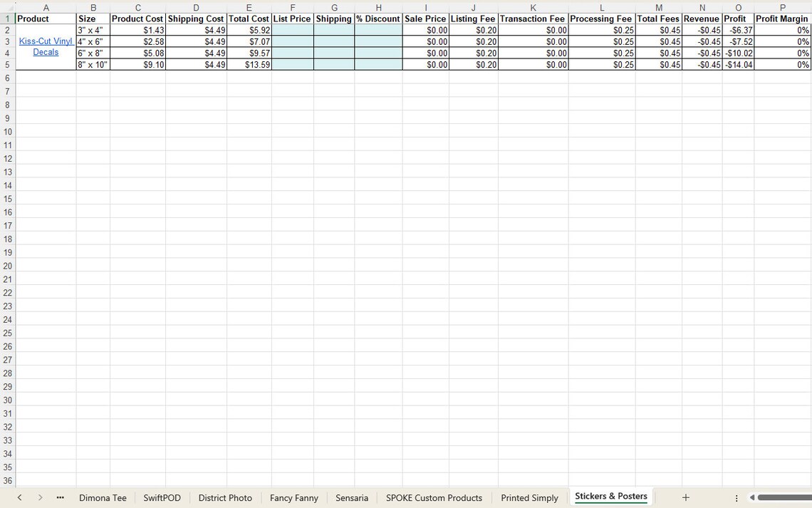Click the add new sheet plus icon
812x508 pixels.
point(685,497)
